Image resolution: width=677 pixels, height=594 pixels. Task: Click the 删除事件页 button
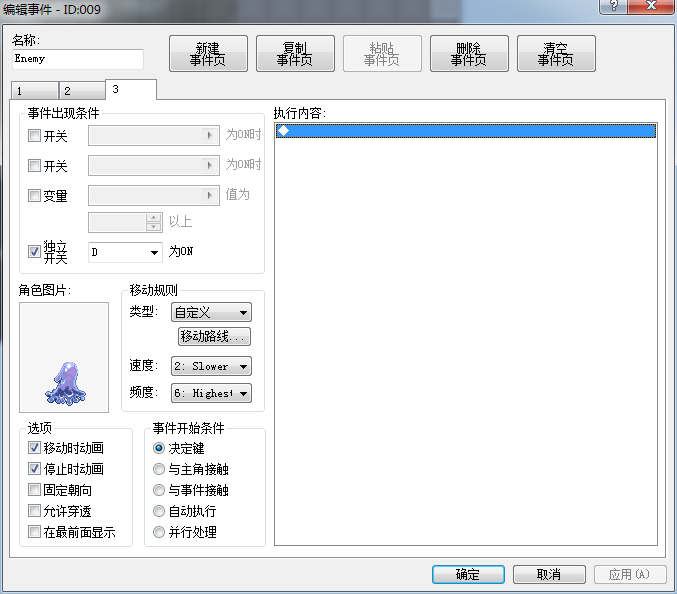click(x=469, y=54)
